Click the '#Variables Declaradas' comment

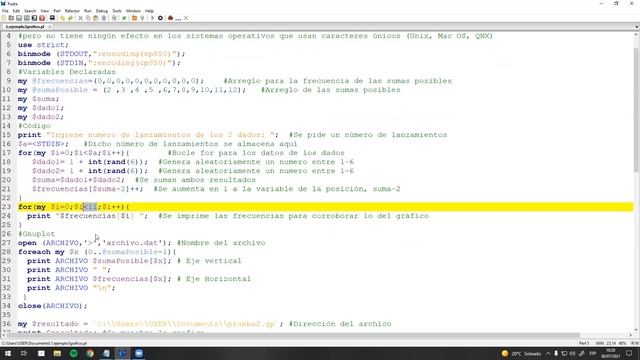tap(67, 72)
